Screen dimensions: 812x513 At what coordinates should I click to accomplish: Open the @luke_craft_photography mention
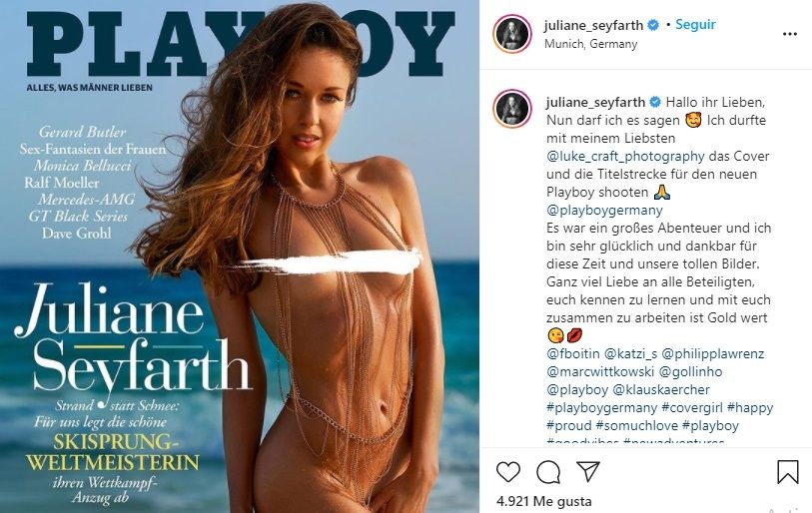pos(625,156)
